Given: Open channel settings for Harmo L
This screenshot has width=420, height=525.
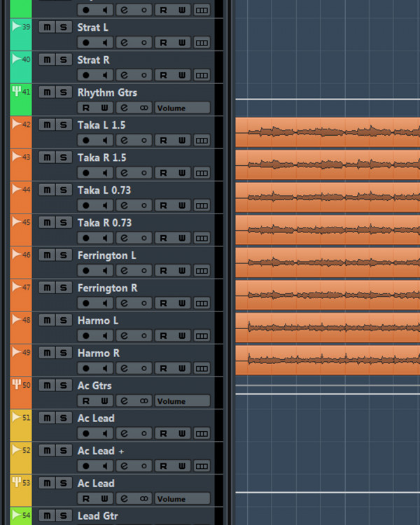Looking at the screenshot, I should pyautogui.click(x=125, y=335).
